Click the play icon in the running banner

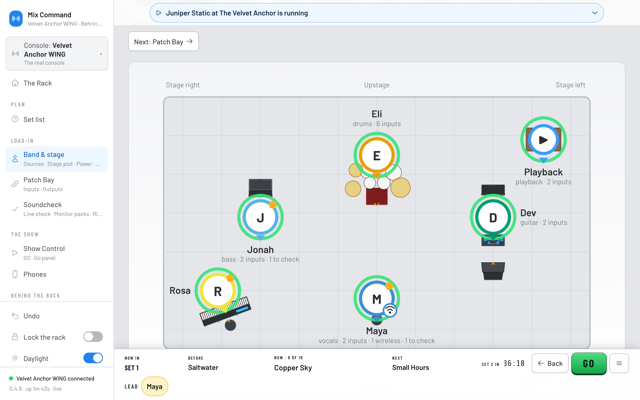coord(159,13)
